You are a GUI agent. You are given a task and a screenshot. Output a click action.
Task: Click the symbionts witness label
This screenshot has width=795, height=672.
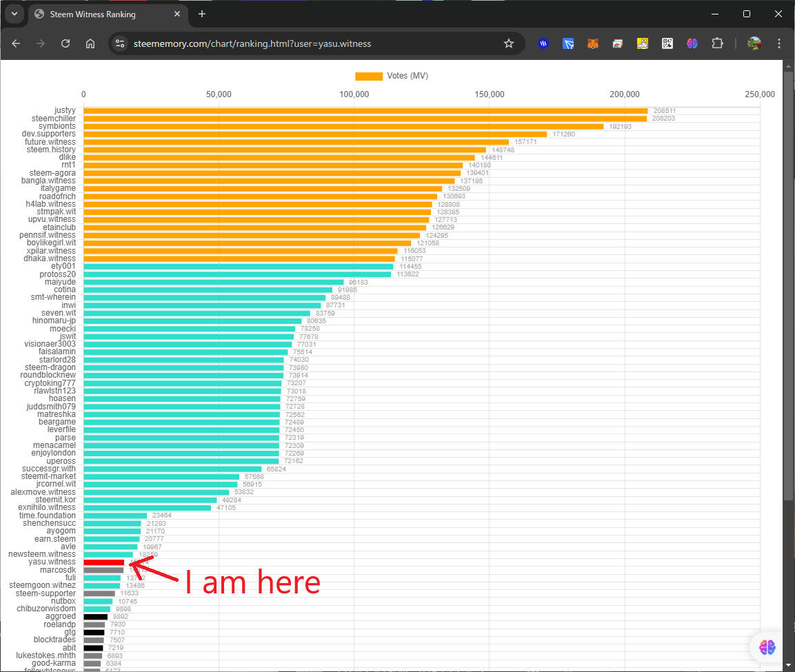tap(57, 126)
